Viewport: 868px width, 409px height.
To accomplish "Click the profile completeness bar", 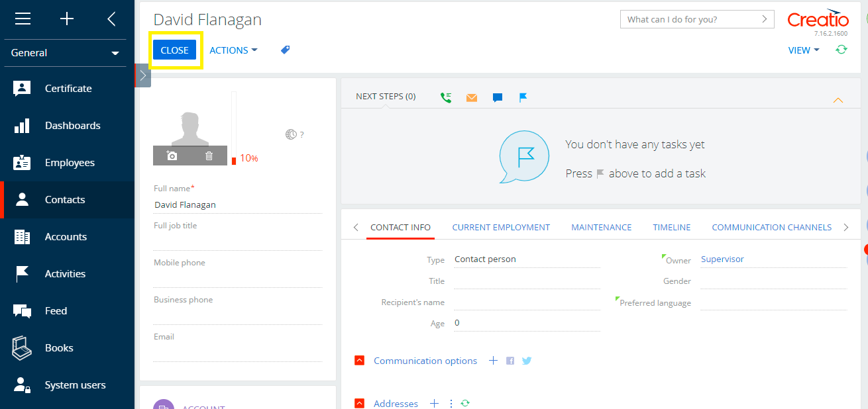I will coord(233,128).
